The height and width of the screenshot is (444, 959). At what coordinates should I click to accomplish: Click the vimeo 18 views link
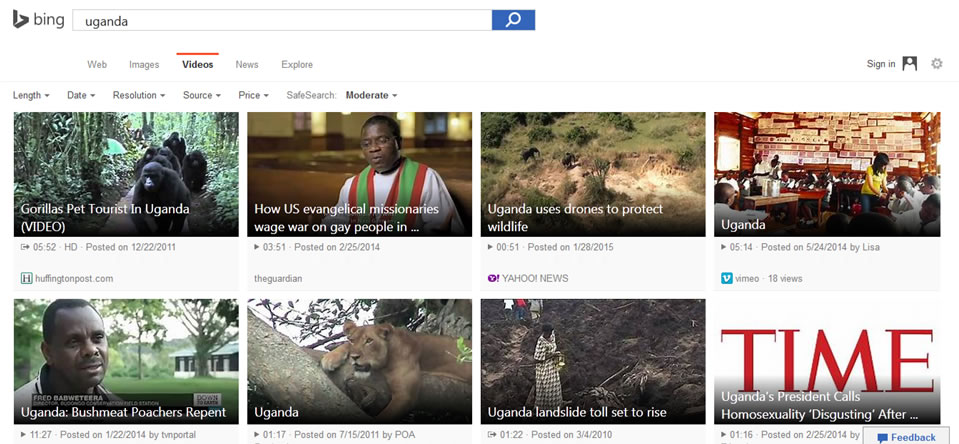tap(769, 278)
